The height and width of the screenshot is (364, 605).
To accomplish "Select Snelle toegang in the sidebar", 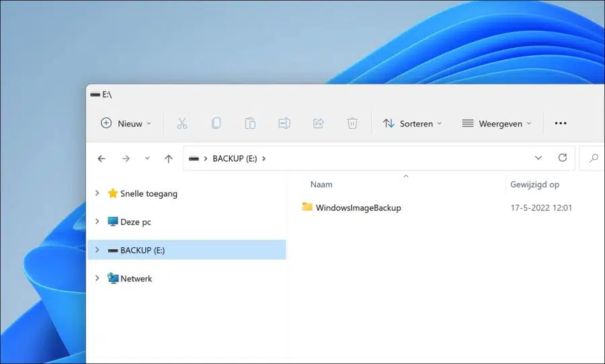I will [149, 193].
